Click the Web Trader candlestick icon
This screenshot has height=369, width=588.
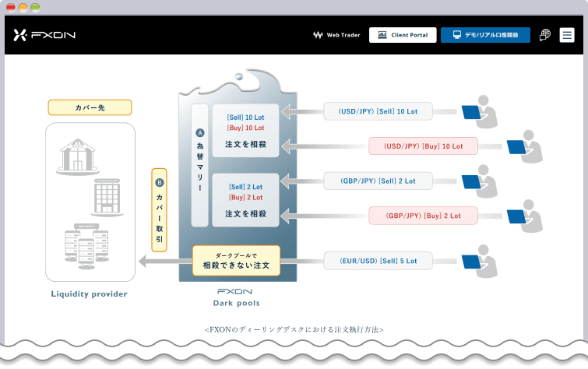[x=318, y=35]
